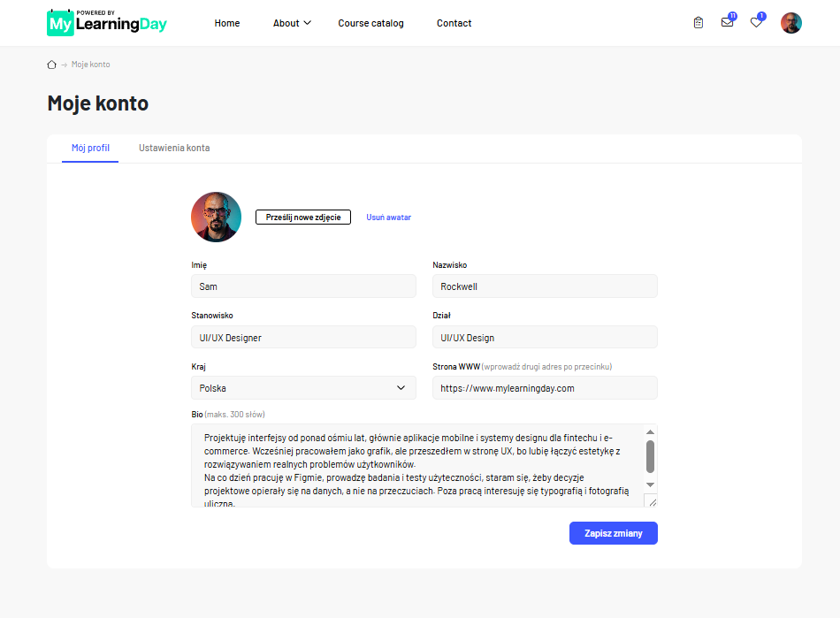
Task: Open Course catalog menu item
Action: point(370,23)
